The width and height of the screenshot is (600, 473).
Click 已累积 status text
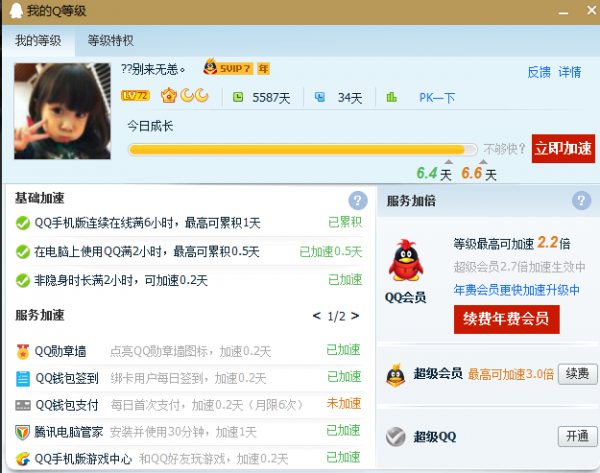[345, 222]
